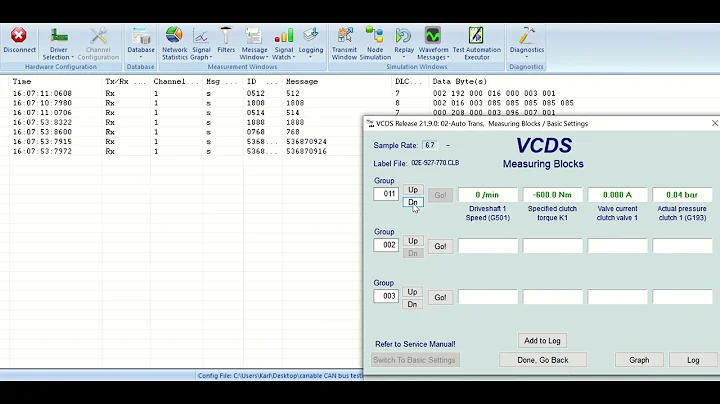Click timestamp 16:07:10:7980
The height and width of the screenshot is (404, 720).
point(42,103)
